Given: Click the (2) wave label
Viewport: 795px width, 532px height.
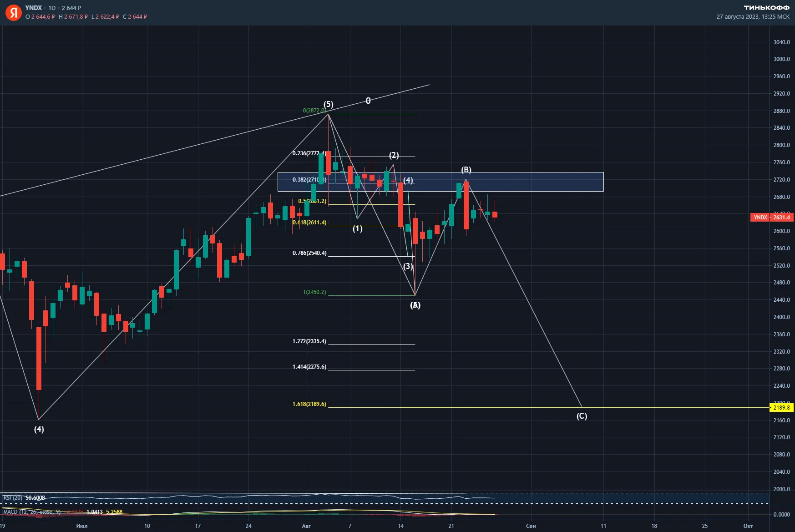Looking at the screenshot, I should pos(394,156).
